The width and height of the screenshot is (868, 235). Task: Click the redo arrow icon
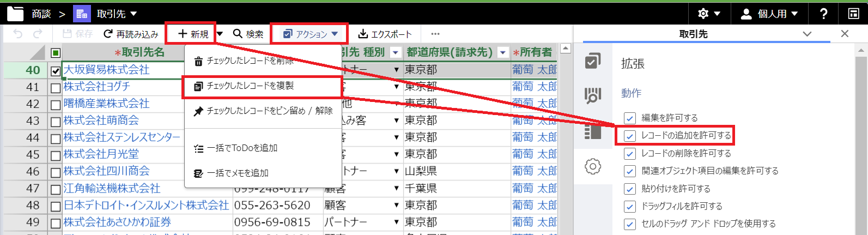38,34
